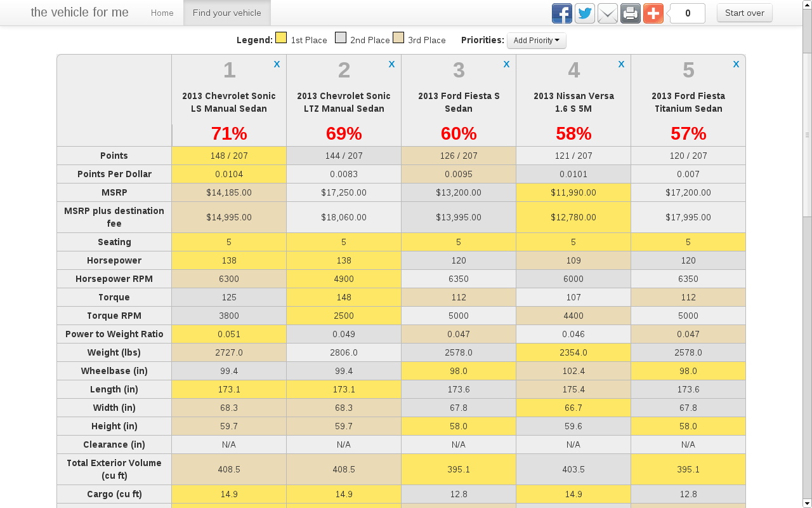Remove the Chevrolet Sonic LTZ column with X
812x508 pixels.
[391, 64]
